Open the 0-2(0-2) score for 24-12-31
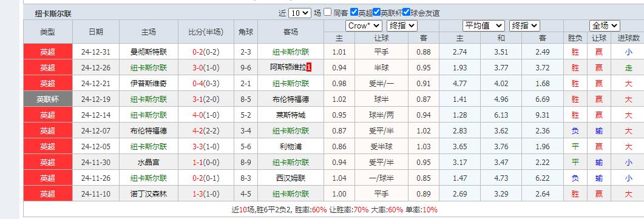The width and height of the screenshot is (644, 219). (x=206, y=52)
